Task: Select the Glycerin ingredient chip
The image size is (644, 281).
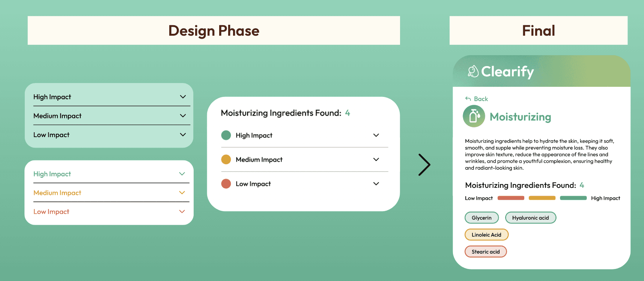Action: (481, 218)
